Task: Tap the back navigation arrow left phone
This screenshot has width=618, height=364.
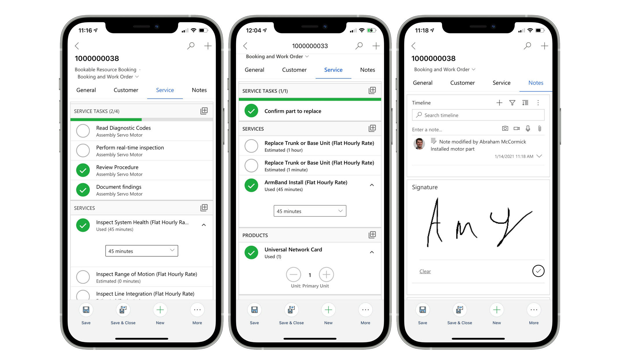Action: [77, 46]
